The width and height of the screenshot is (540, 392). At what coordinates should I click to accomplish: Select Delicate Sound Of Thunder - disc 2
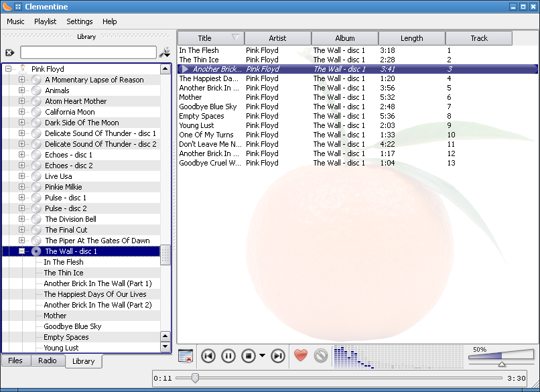(x=100, y=144)
